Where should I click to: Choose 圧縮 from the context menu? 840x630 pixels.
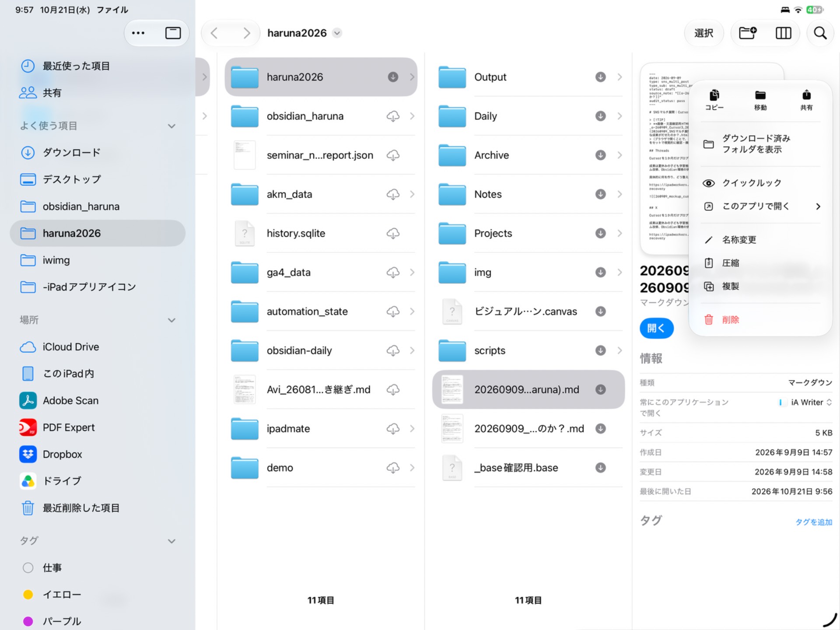761,263
